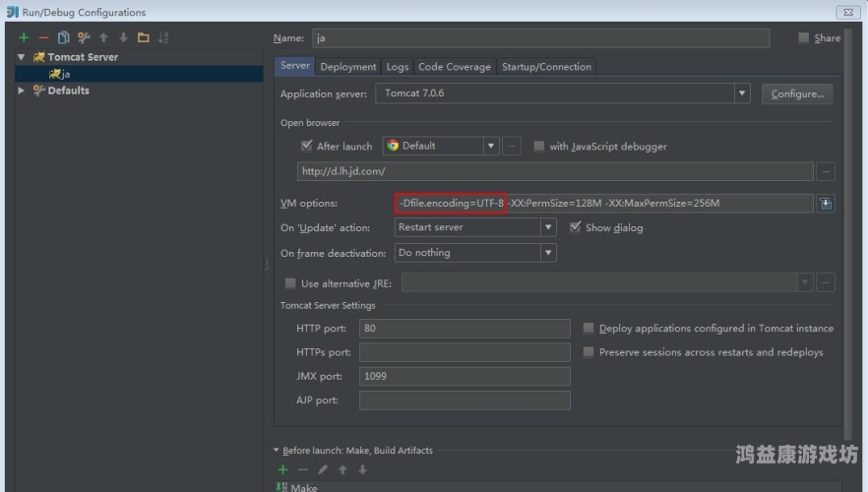Click the Defaults node icon
The image size is (868, 492).
38,91
